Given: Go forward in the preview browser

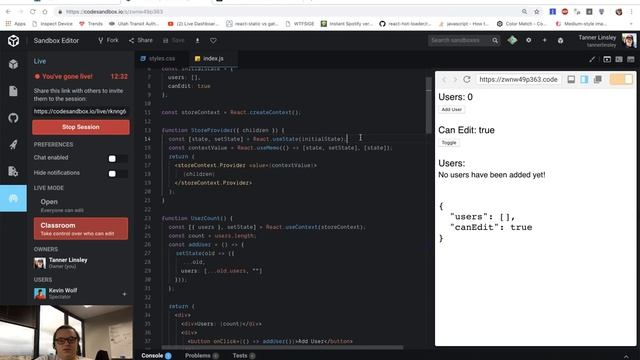Looking at the screenshot, I should coord(455,79).
